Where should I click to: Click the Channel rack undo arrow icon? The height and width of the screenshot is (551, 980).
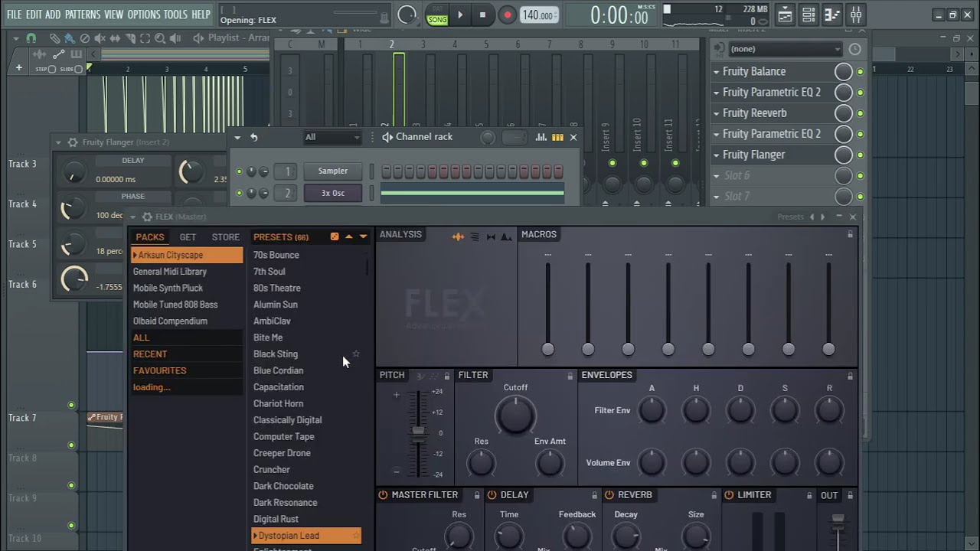pos(253,137)
